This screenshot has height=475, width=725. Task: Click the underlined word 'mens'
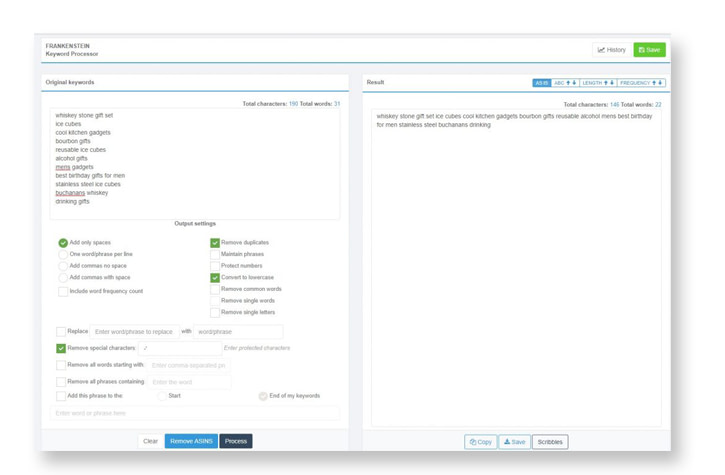63,167
